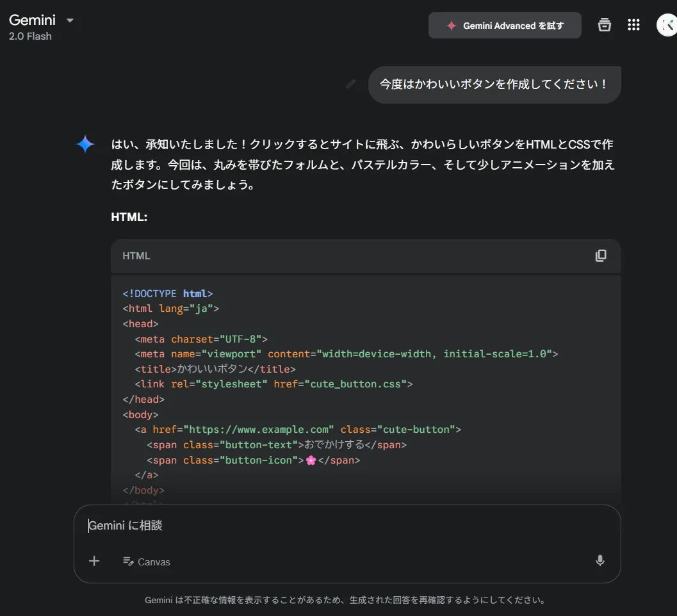Open the Google apps grid
This screenshot has height=616, width=677.
633,25
